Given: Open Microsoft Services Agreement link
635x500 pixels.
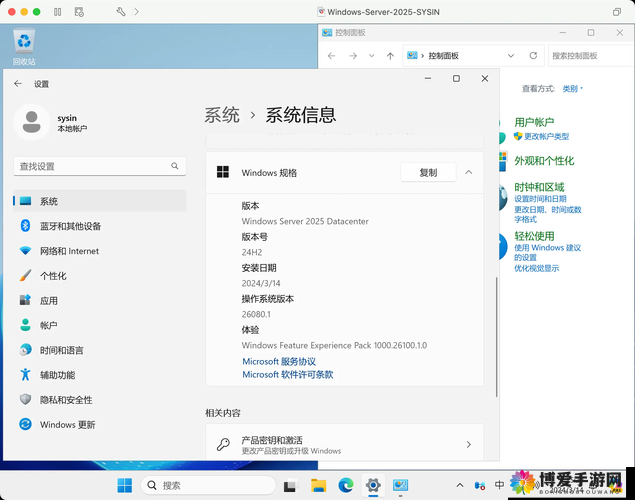Looking at the screenshot, I should coord(279,362).
